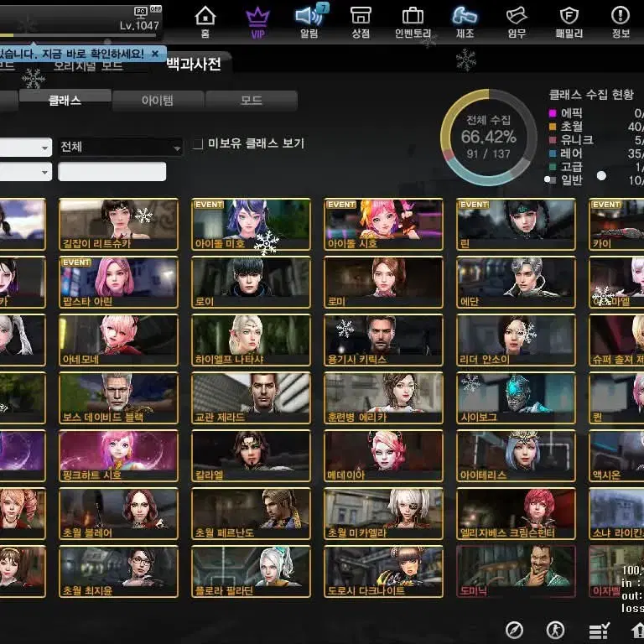Select the 린 class card

516,224
